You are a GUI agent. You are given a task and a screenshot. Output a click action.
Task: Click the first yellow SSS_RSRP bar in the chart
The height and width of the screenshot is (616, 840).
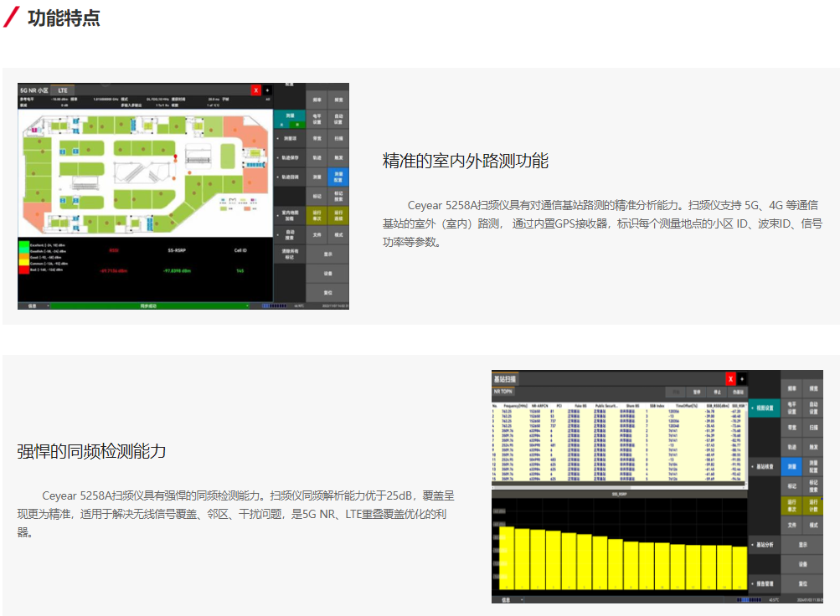click(x=507, y=558)
